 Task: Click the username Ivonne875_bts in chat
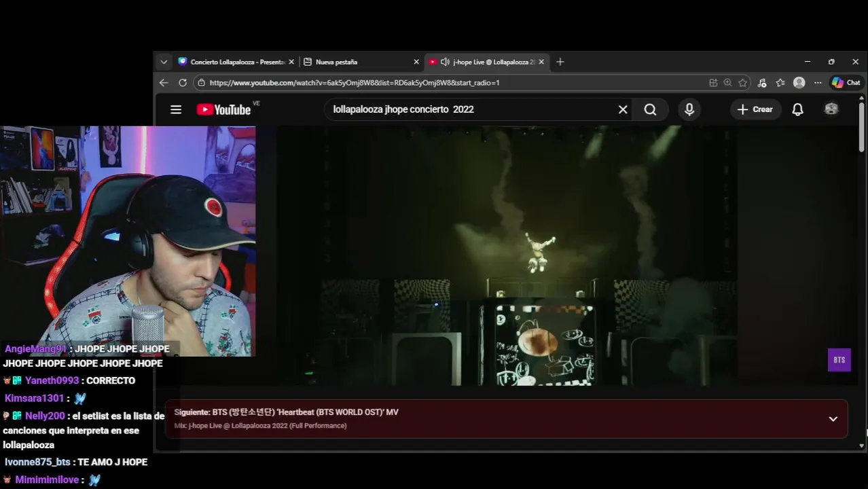[37, 463]
